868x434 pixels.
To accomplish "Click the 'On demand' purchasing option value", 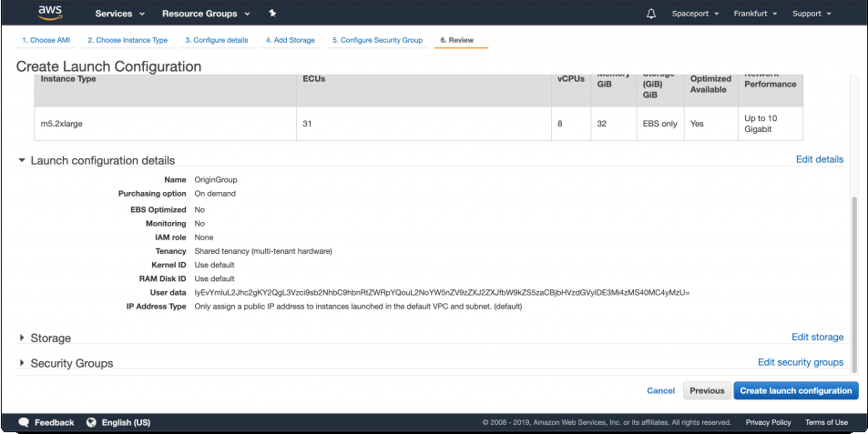I will [215, 194].
